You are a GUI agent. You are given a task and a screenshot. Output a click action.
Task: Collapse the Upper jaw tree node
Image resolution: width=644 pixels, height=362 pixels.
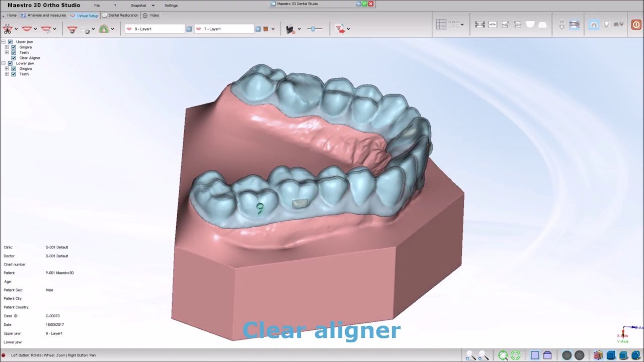4,42
